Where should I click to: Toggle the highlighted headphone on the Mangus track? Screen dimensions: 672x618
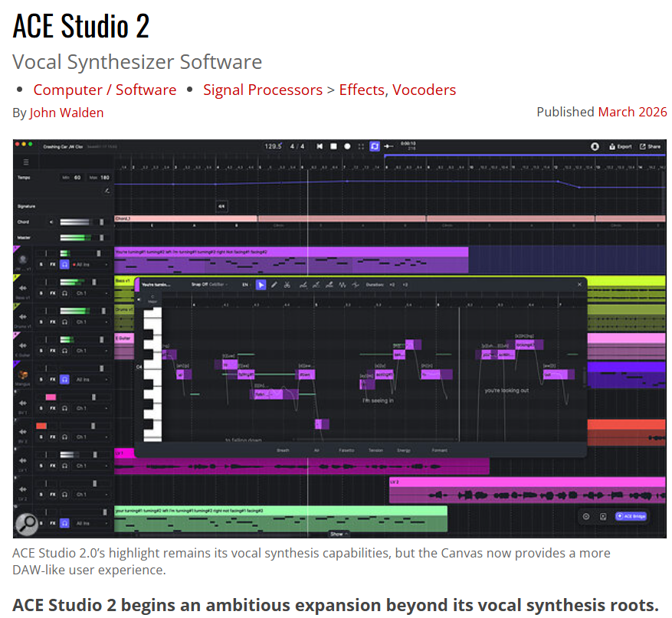pos(64,379)
